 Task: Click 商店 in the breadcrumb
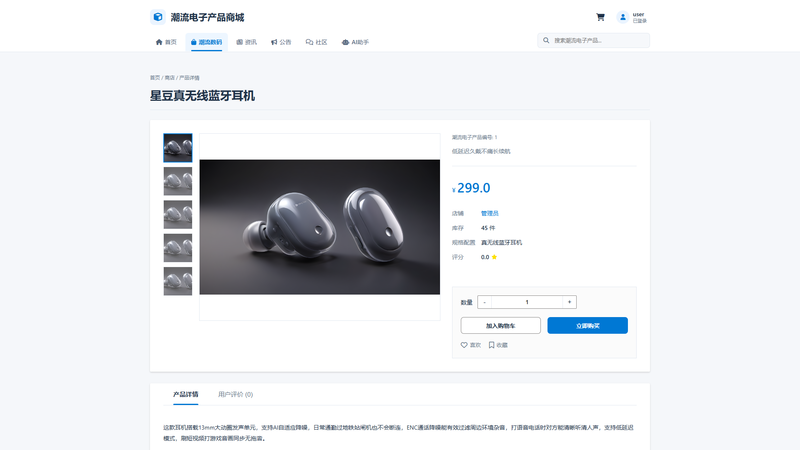pos(169,78)
